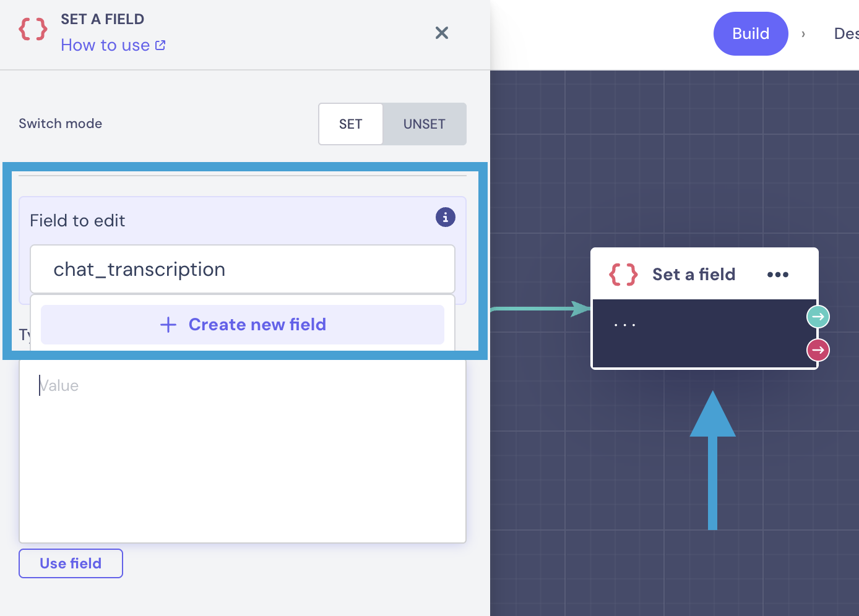
Task: Go to the Design step tab
Action: pos(846,33)
